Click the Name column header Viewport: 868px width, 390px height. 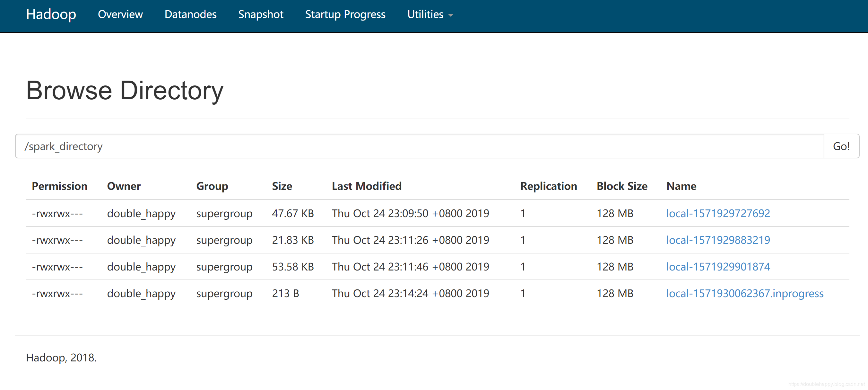[681, 186]
